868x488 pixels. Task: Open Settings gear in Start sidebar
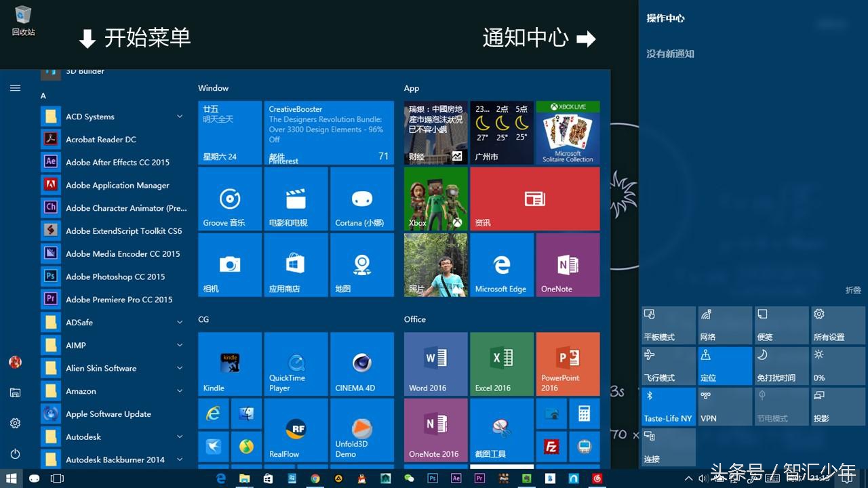click(x=15, y=423)
